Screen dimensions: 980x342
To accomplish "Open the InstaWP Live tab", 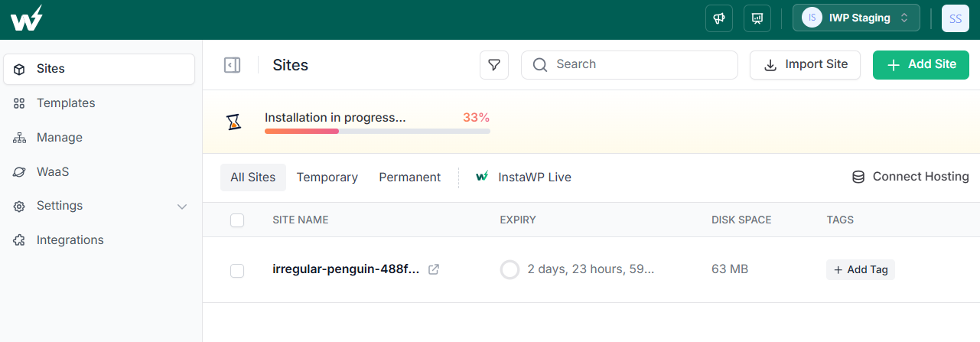I will (x=523, y=178).
